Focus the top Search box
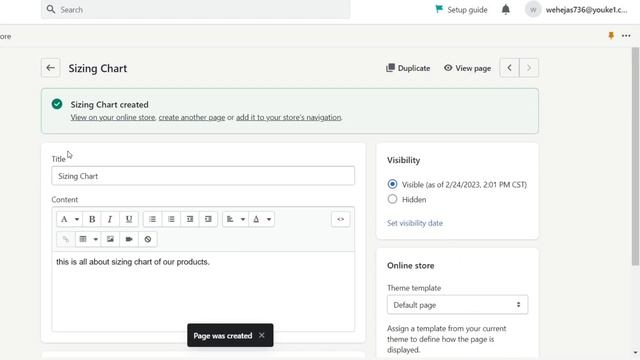Image resolution: width=640 pixels, height=360 pixels. pyautogui.click(x=196, y=9)
